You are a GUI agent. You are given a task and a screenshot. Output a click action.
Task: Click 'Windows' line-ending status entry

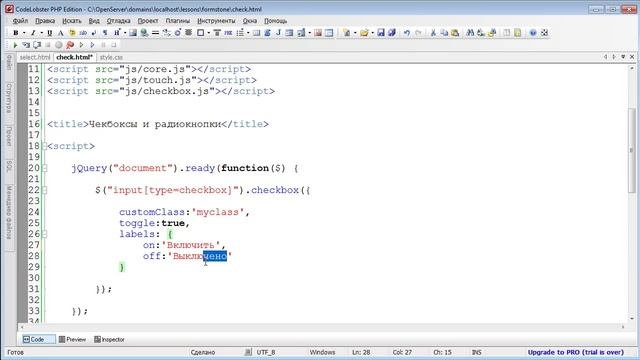pos(322,352)
